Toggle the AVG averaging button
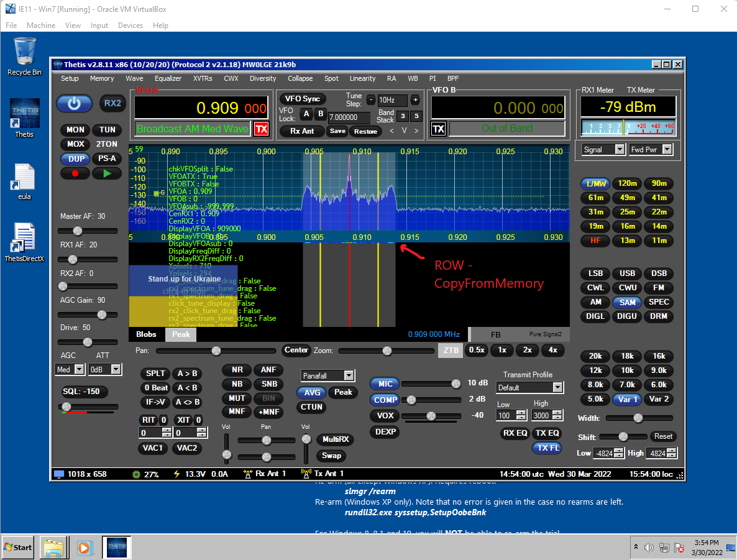This screenshot has width=737, height=560. [313, 392]
